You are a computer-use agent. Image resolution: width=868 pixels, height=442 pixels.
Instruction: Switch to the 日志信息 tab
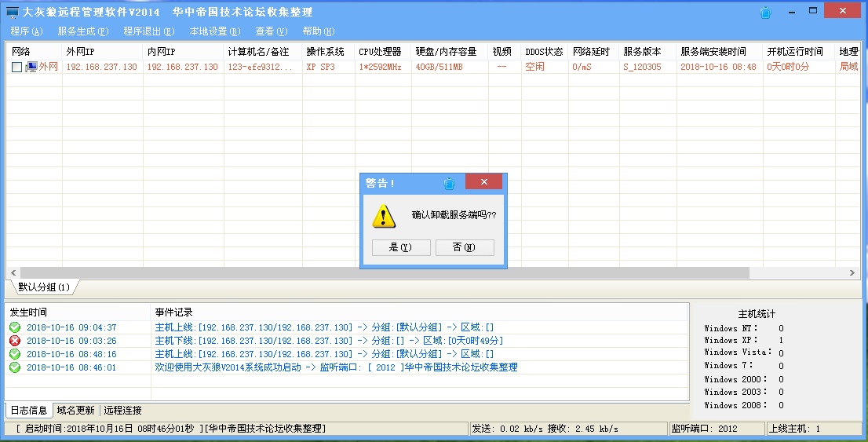29,411
